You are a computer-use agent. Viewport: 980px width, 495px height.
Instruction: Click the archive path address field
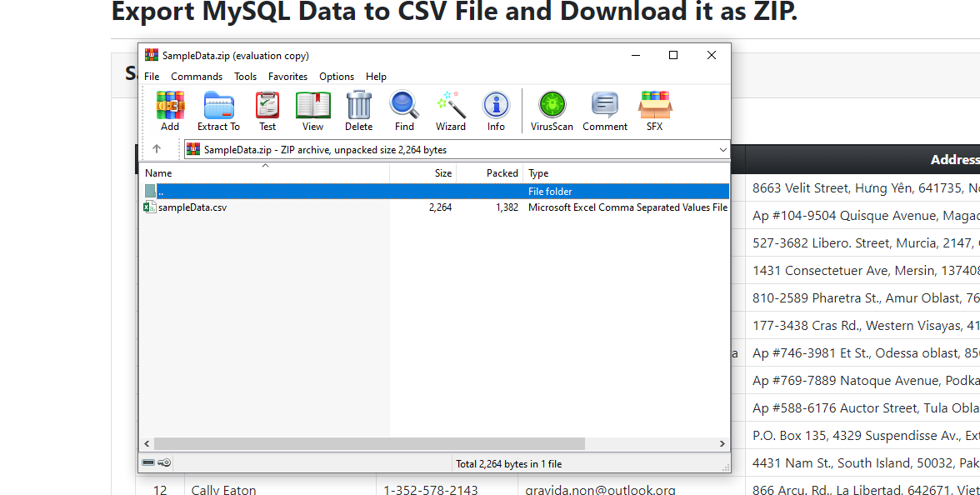(x=457, y=149)
